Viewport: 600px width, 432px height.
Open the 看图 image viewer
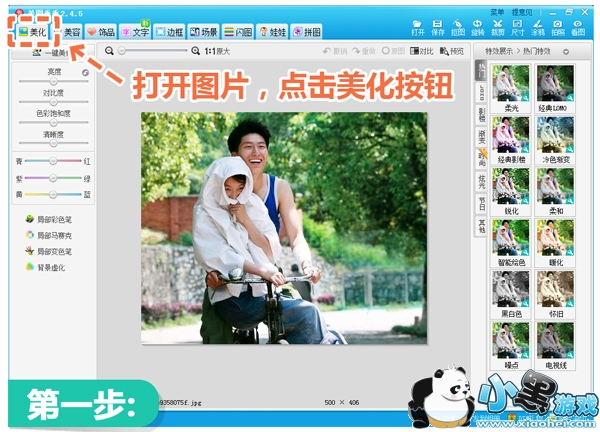pyautogui.click(x=578, y=28)
